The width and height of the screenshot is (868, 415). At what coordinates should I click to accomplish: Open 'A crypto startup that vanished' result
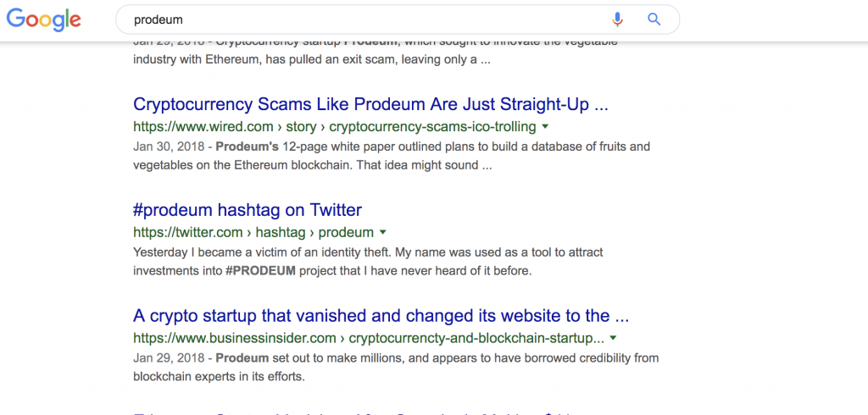(x=381, y=315)
